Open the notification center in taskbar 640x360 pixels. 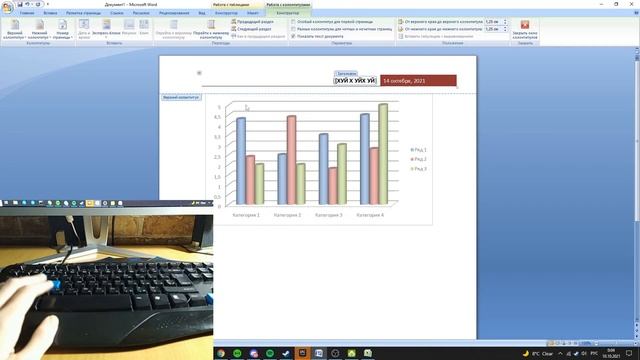pos(629,353)
